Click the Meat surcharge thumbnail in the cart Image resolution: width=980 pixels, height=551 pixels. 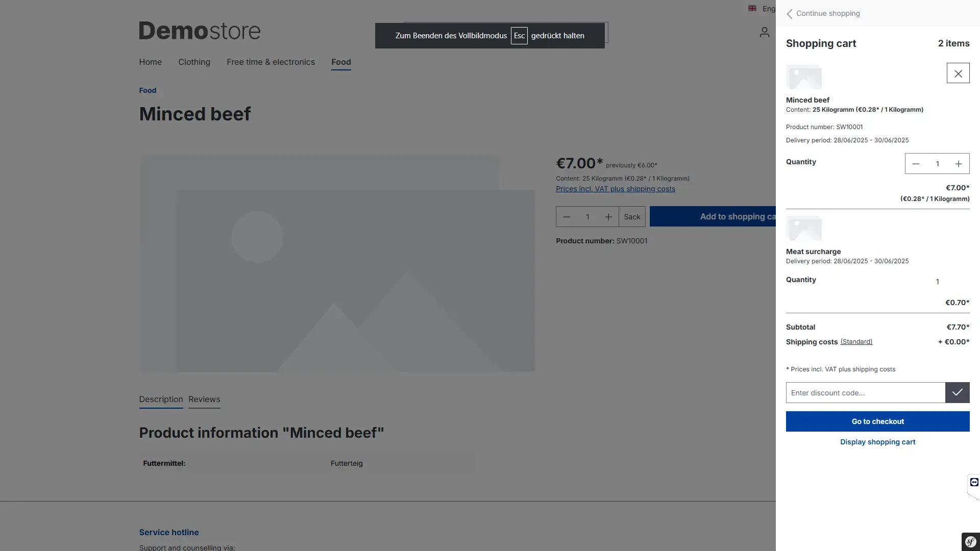pyautogui.click(x=804, y=228)
